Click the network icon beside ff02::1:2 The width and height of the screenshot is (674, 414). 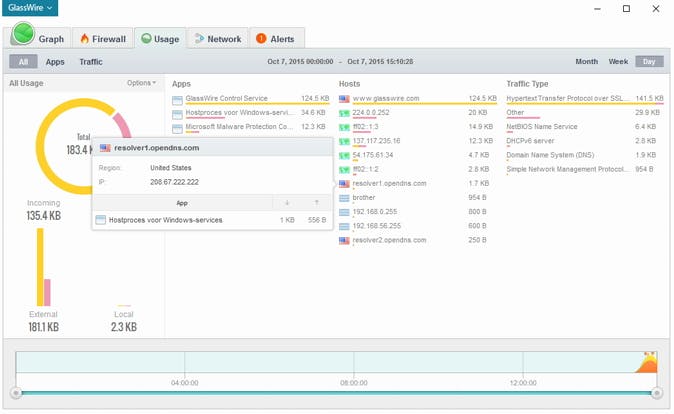pos(344,170)
